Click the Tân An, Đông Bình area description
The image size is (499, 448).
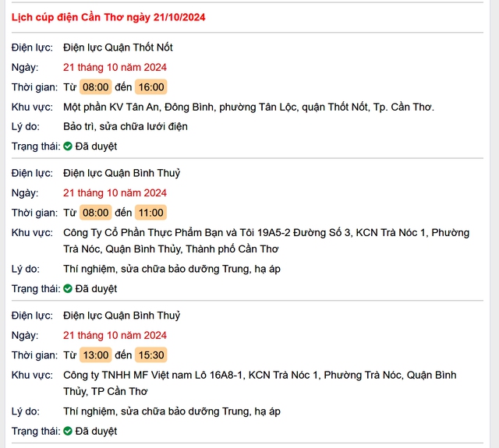point(249,108)
